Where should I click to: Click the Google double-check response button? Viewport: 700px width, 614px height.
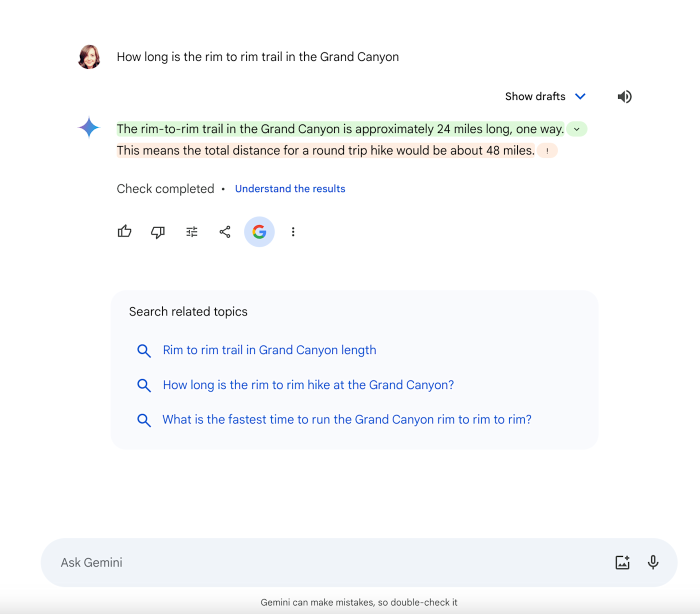259,231
